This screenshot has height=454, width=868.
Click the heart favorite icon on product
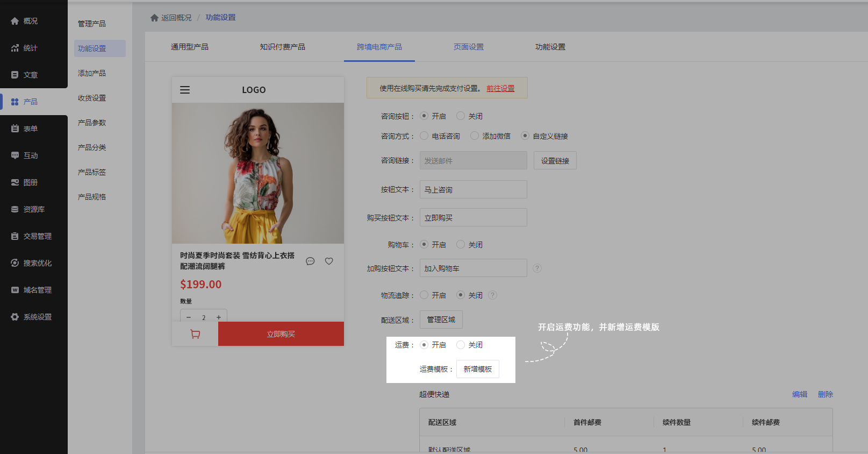click(x=329, y=261)
